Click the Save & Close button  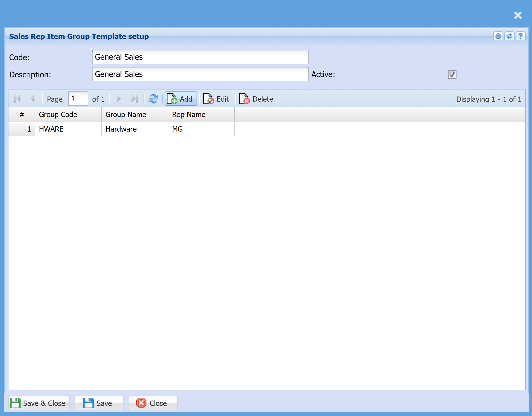39,403
